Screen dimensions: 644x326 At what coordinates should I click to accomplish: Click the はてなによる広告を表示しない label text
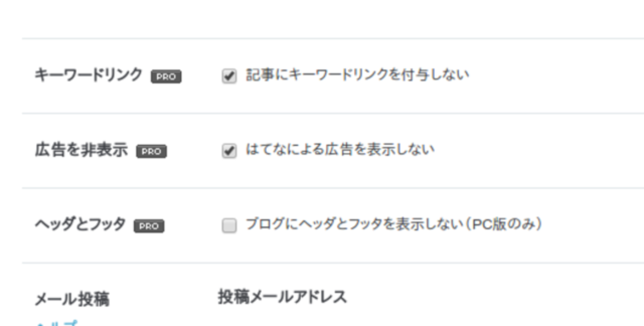coord(340,150)
